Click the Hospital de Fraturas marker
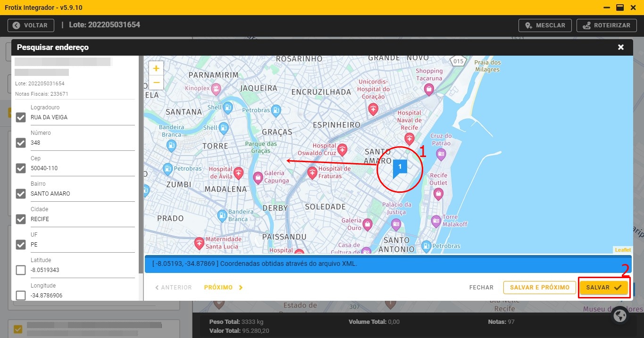 pyautogui.click(x=312, y=173)
